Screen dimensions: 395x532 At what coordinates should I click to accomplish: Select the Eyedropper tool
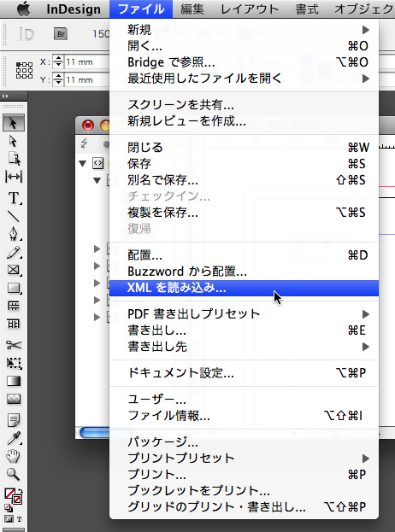pyautogui.click(x=14, y=438)
